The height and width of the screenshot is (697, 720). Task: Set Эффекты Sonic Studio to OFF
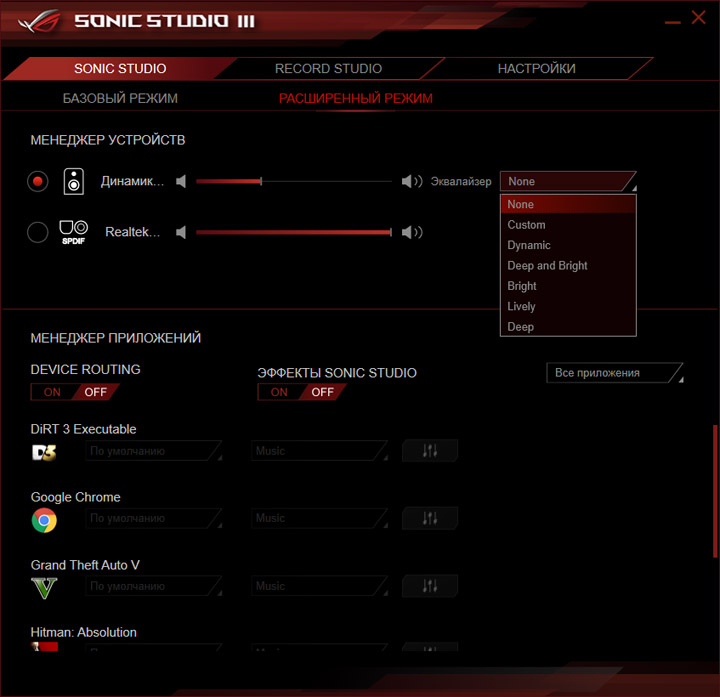(322, 392)
